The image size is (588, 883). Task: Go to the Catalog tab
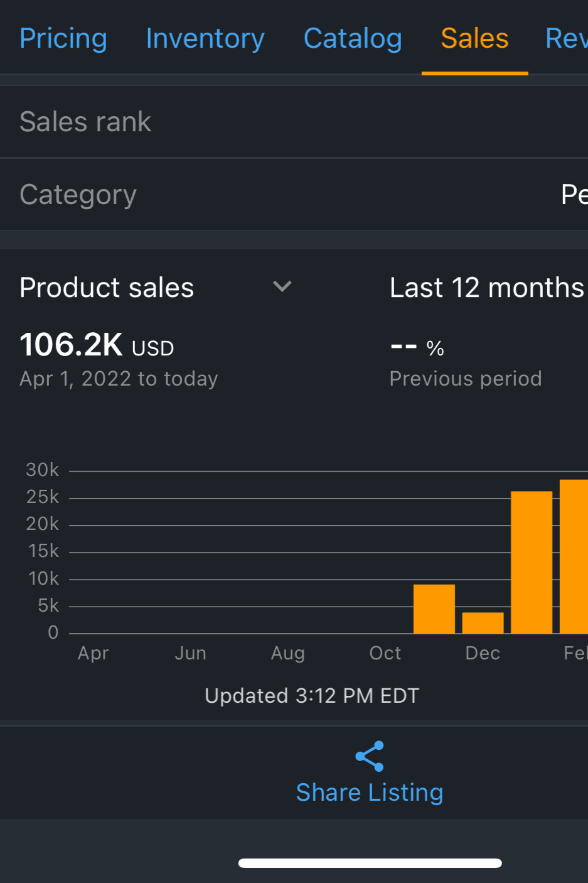click(353, 38)
